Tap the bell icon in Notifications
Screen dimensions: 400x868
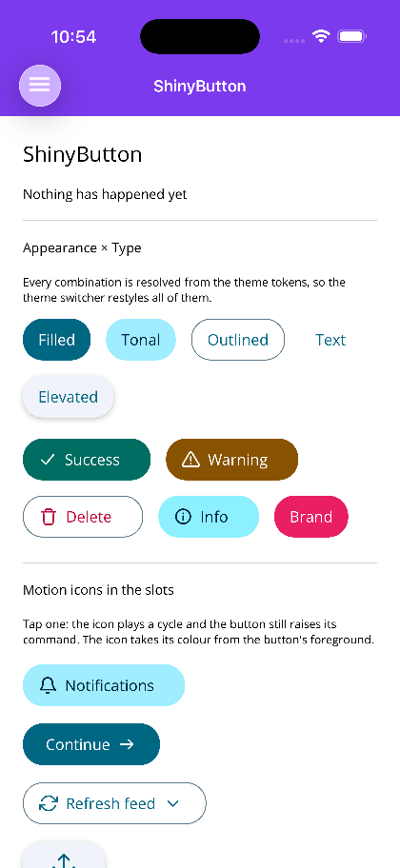tap(49, 685)
